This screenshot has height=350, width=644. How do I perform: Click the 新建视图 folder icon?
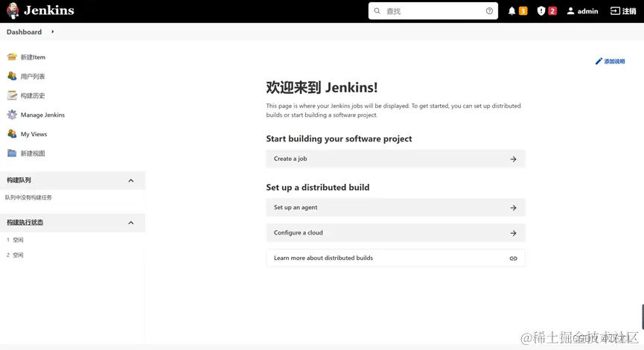12,153
